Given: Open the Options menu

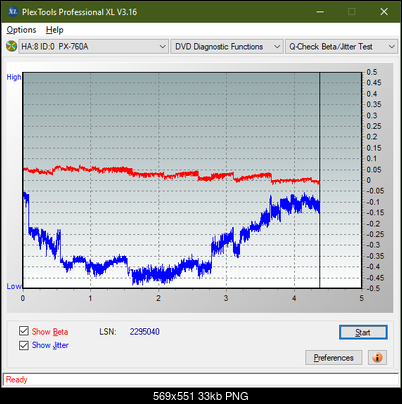Looking at the screenshot, I should [x=21, y=30].
